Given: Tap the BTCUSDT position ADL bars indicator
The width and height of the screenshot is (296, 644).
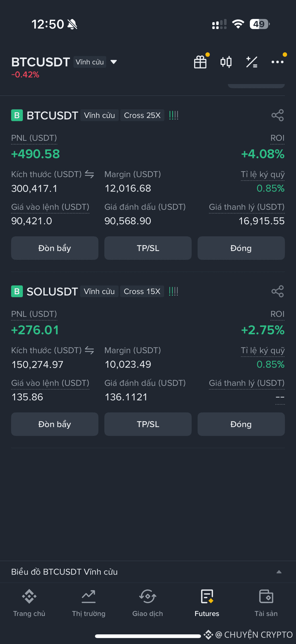Looking at the screenshot, I should click(x=174, y=115).
